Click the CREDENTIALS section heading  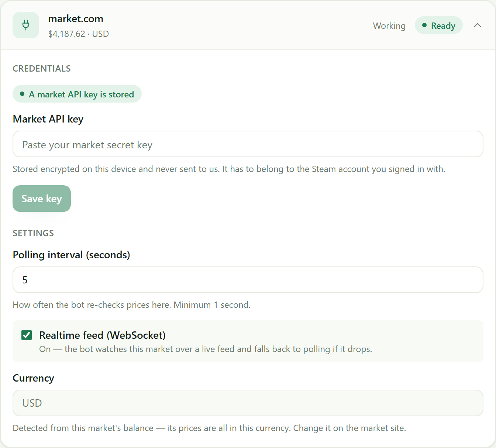pos(42,69)
